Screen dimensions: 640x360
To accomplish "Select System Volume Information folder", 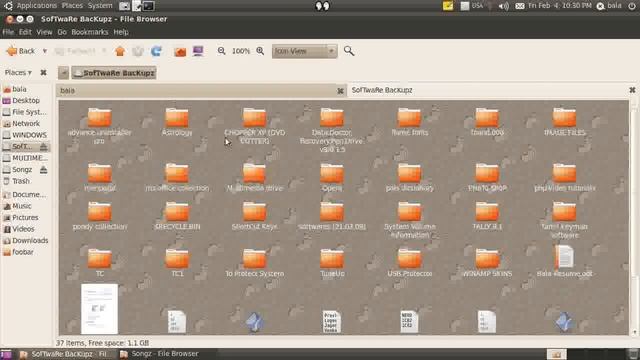I will tap(409, 212).
